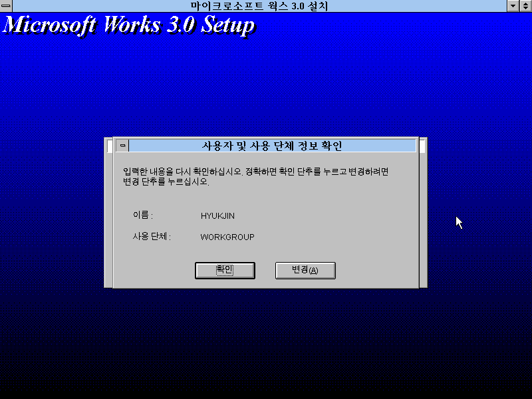The width and height of the screenshot is (532, 399).
Task: Click the dialog title 사용자 및 사용 단체 정보 확인
Action: point(272,146)
